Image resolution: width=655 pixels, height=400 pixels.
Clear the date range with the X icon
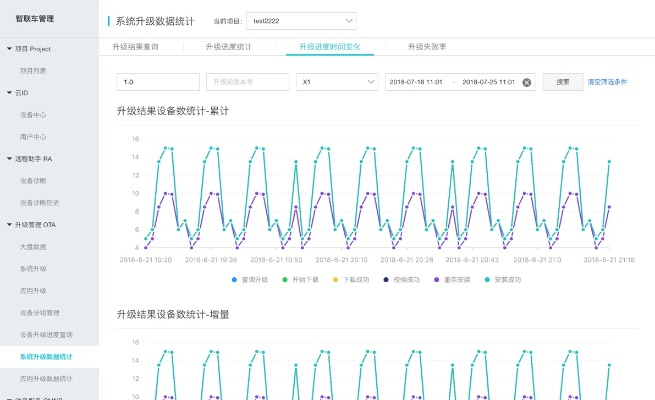click(527, 82)
